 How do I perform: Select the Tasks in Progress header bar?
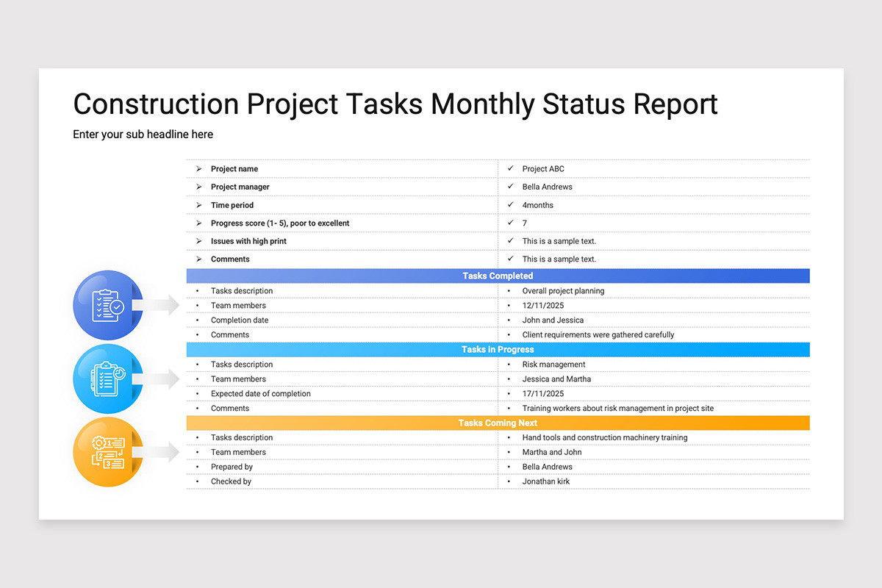coord(498,349)
